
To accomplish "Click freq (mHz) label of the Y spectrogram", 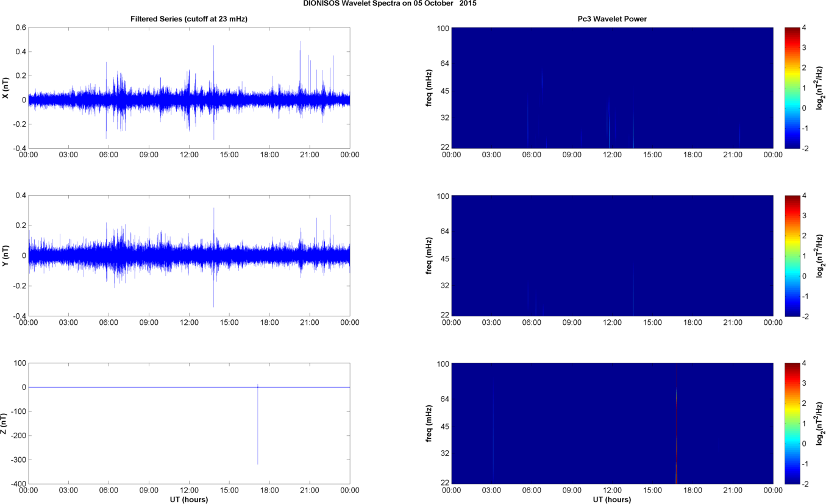I will (x=429, y=256).
